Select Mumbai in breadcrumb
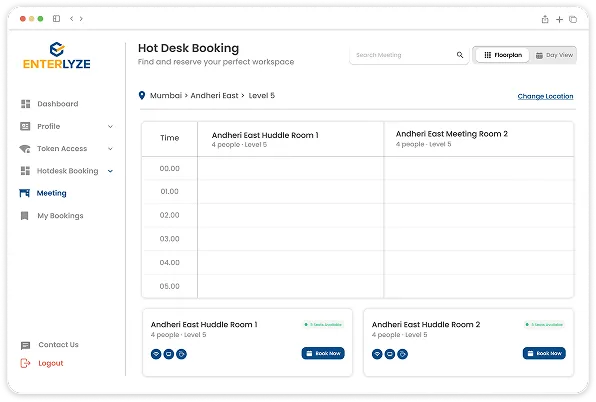The image size is (596, 402). pos(166,95)
